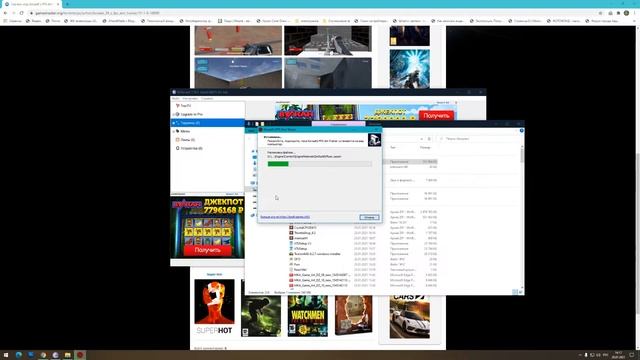Open File Explorer from the taskbar
Viewport: 640px width, 360px height.
(67, 355)
